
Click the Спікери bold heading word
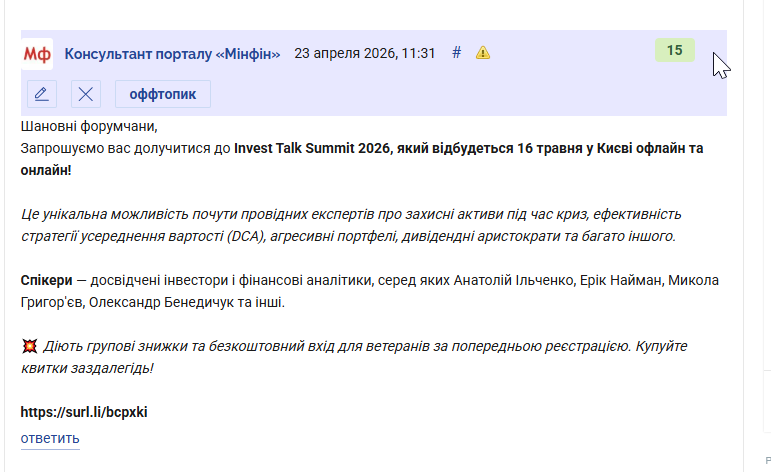(46, 280)
